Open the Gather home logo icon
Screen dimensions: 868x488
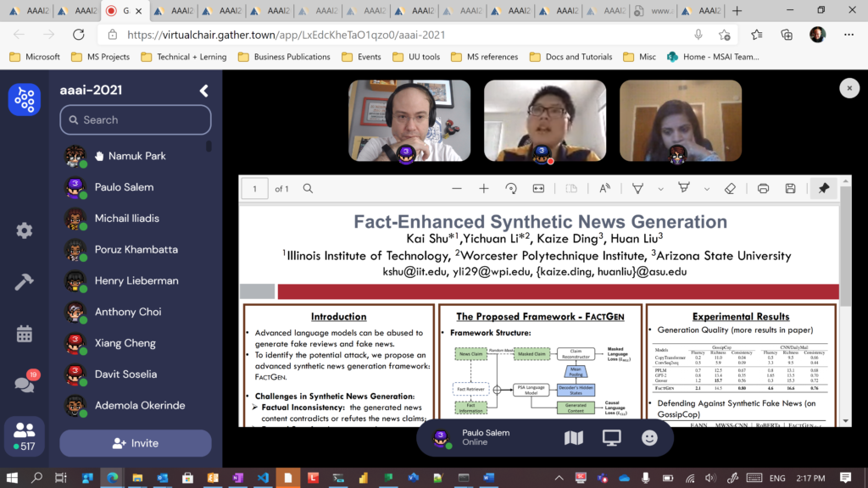(25, 100)
